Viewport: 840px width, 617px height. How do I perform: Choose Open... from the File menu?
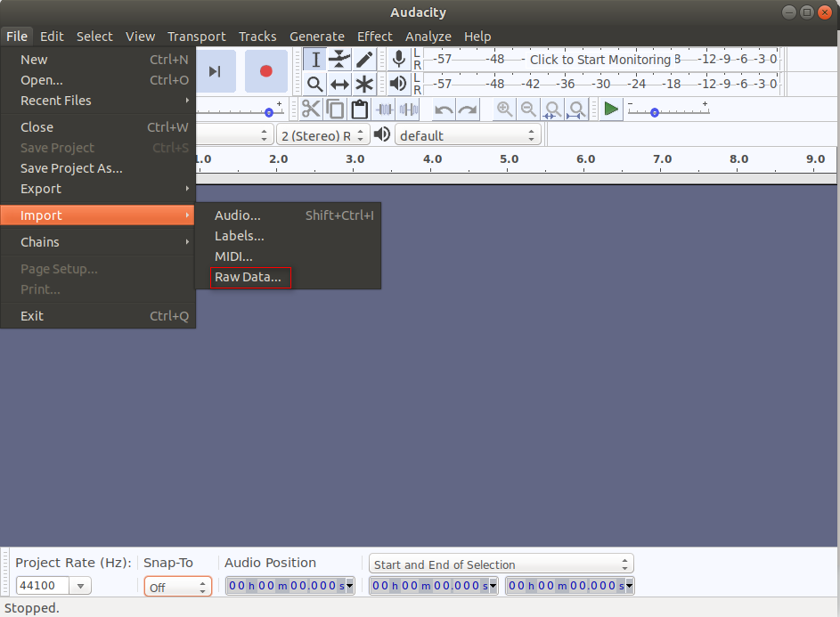pos(98,80)
